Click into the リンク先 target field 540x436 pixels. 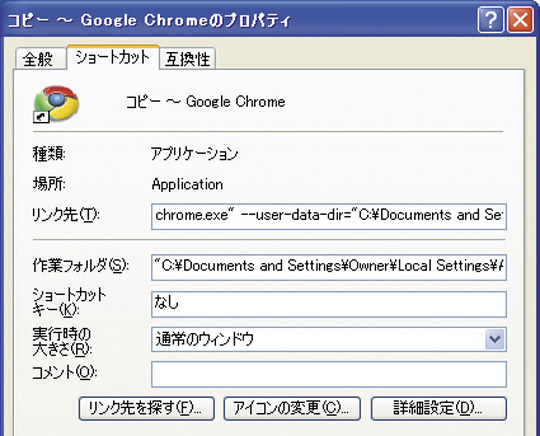329,216
